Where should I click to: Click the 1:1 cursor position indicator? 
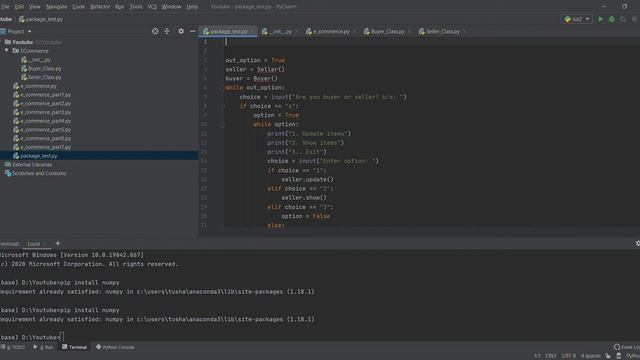[x=538, y=356]
